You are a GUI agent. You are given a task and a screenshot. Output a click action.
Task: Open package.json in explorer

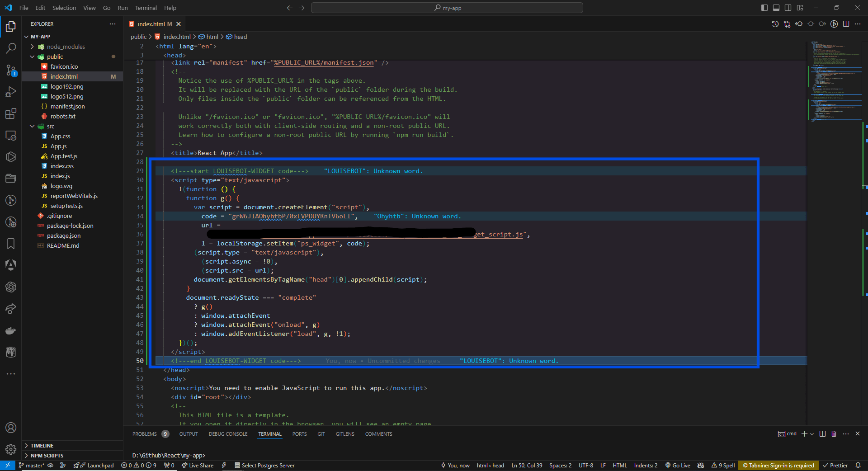(72, 235)
